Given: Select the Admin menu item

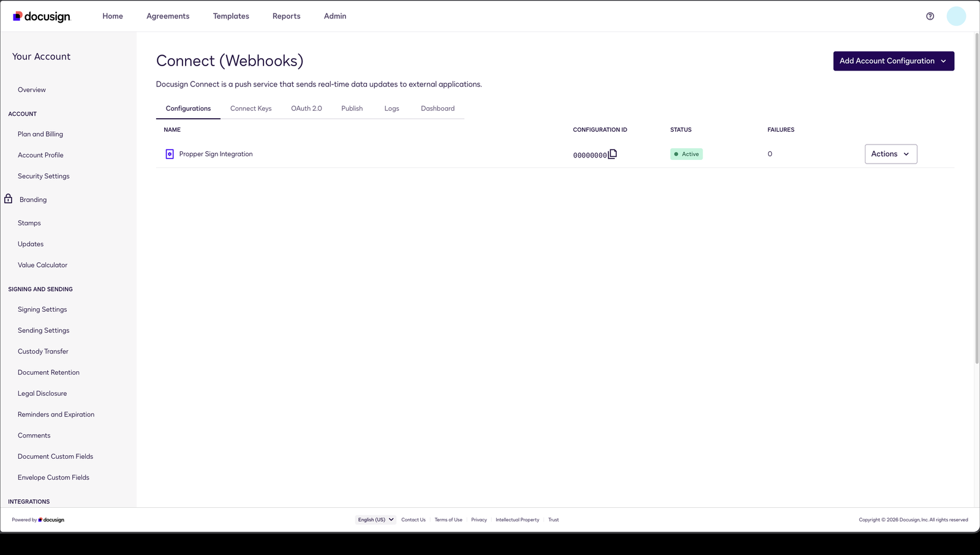Looking at the screenshot, I should 335,17.
